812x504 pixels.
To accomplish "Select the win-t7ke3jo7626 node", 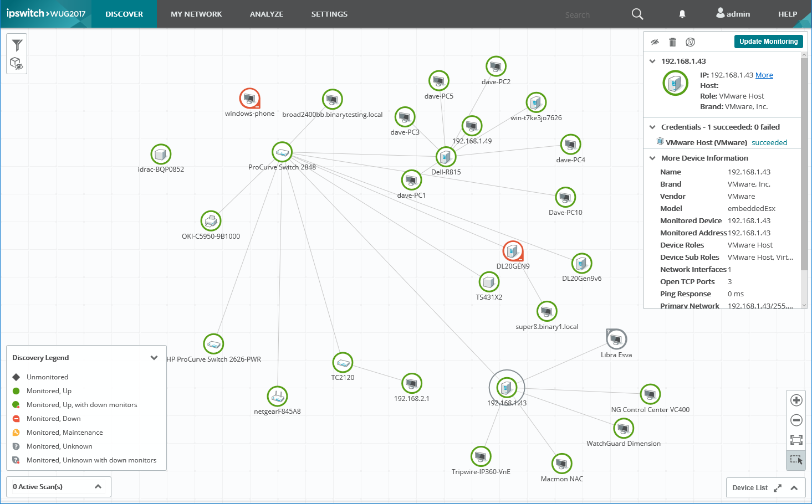I will [x=535, y=102].
